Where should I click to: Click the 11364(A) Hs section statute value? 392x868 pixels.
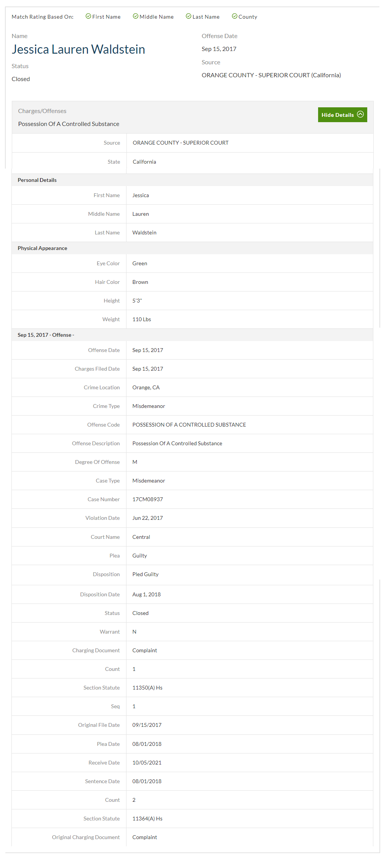147,819
